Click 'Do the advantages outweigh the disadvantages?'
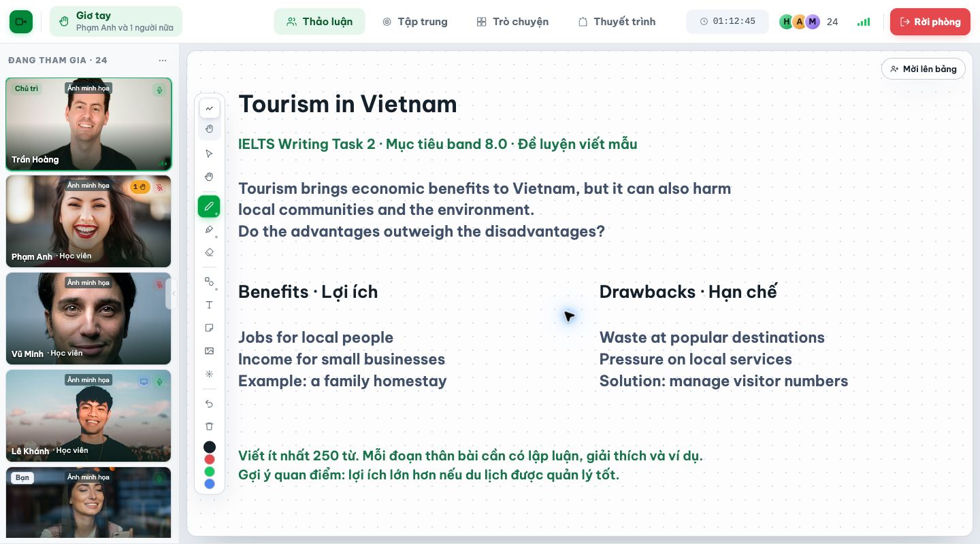Image resolution: width=980 pixels, height=544 pixels. (x=421, y=231)
